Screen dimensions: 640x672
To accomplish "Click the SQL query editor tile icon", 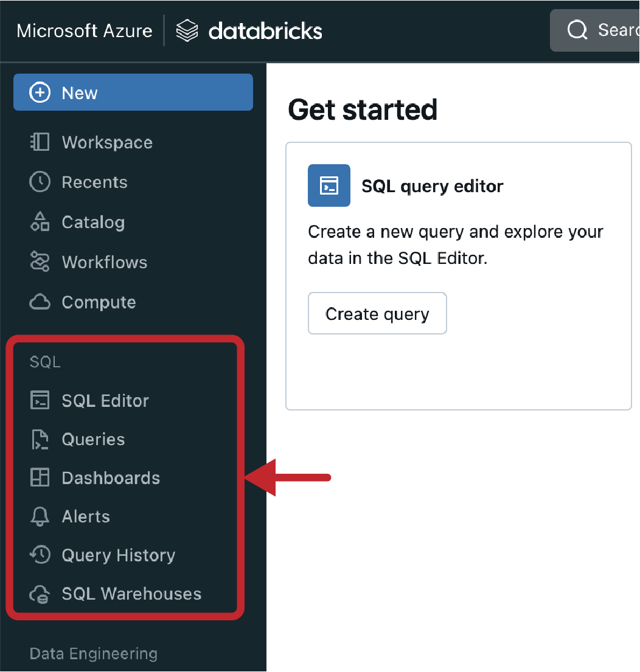I will pos(329,185).
